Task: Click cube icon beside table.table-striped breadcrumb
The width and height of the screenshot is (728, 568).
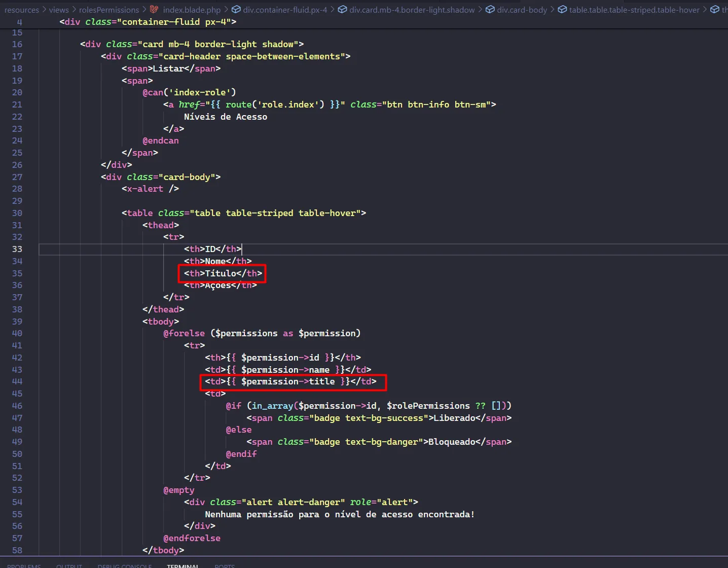Action: tap(562, 10)
